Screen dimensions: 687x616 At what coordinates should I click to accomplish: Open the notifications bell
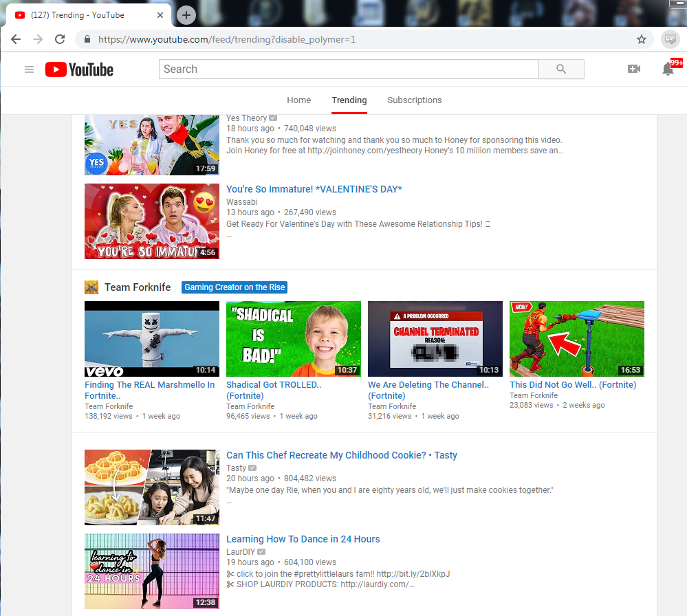click(x=667, y=69)
